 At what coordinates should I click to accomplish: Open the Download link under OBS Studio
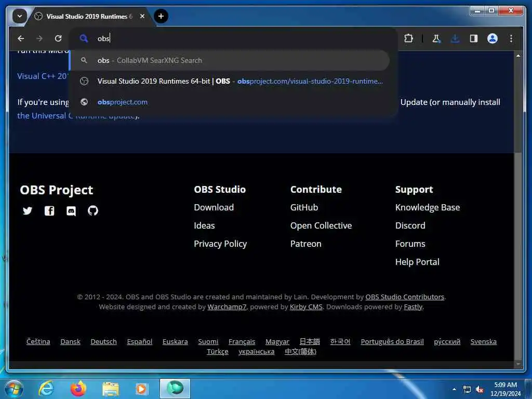pyautogui.click(x=214, y=207)
